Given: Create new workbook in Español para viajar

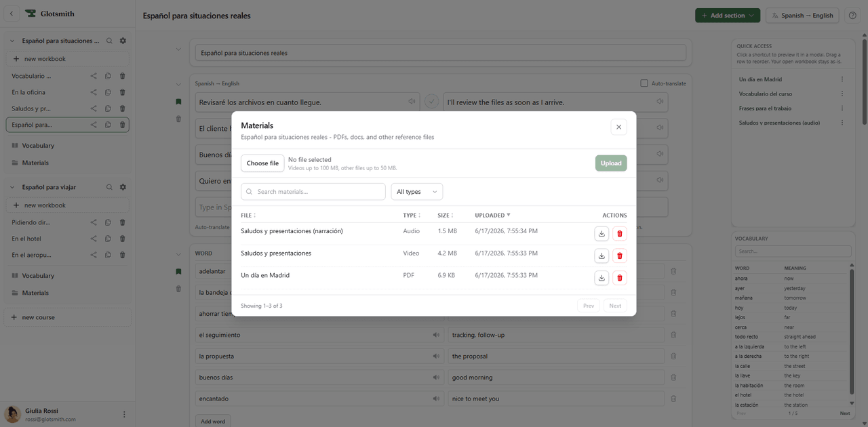Looking at the screenshot, I should pyautogui.click(x=67, y=205).
